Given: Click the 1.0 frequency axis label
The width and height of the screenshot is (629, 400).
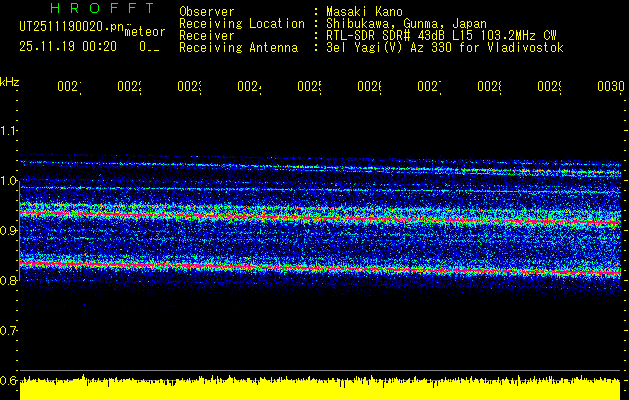Looking at the screenshot, I should [8, 181].
